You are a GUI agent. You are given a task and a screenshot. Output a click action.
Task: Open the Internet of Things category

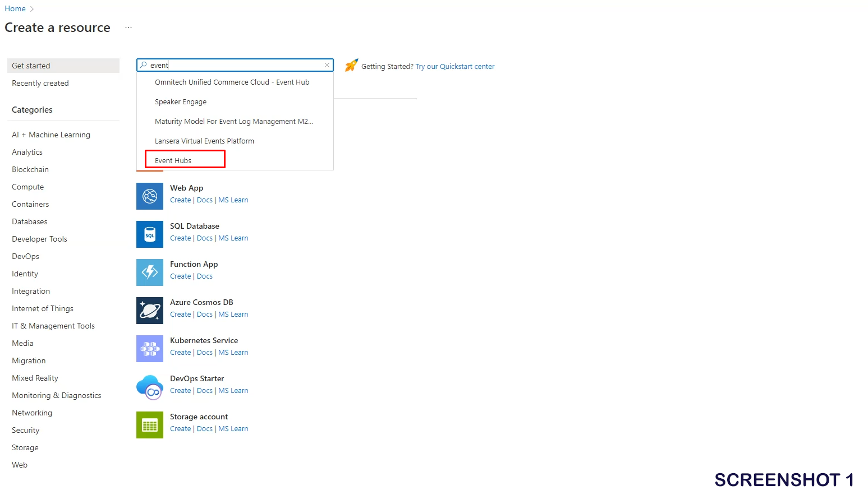pos(43,308)
